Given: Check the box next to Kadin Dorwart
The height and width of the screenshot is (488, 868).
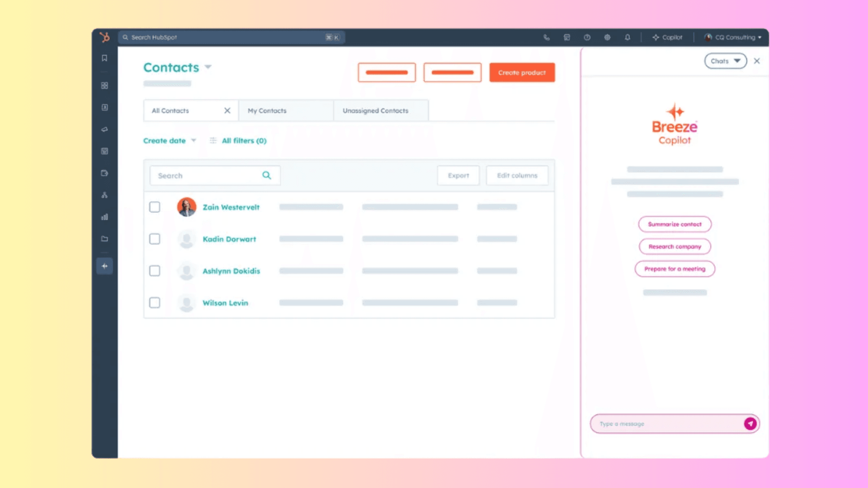Looking at the screenshot, I should pyautogui.click(x=155, y=239).
